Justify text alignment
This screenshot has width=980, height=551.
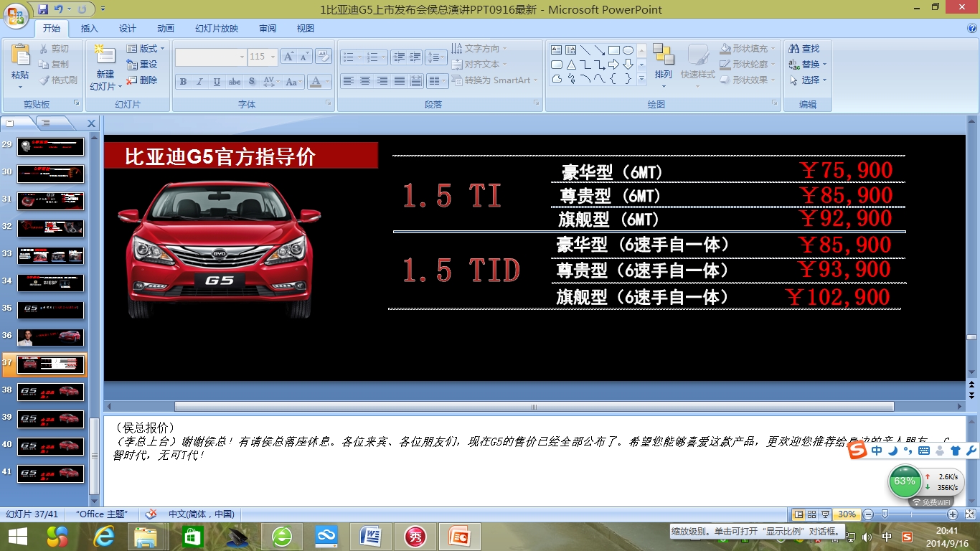400,81
